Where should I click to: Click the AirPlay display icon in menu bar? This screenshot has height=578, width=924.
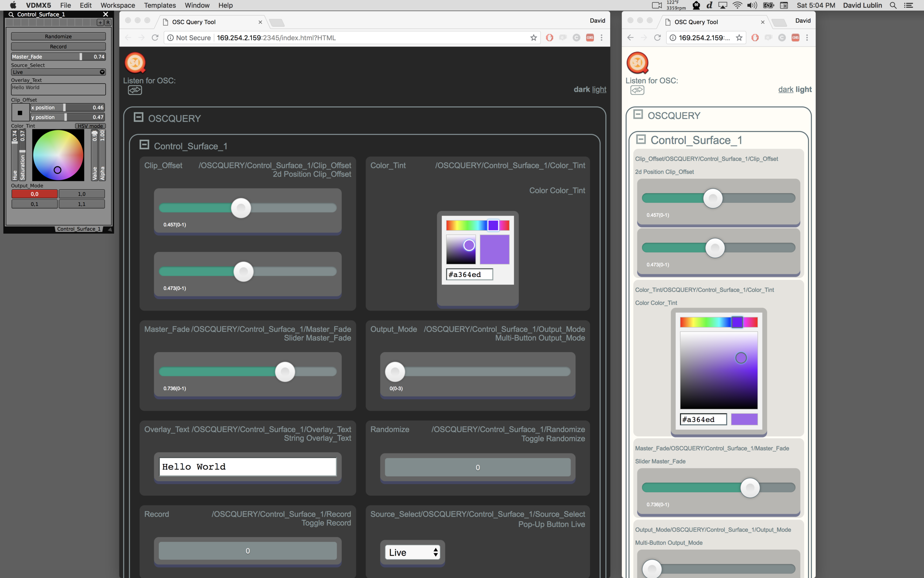pos(723,5)
